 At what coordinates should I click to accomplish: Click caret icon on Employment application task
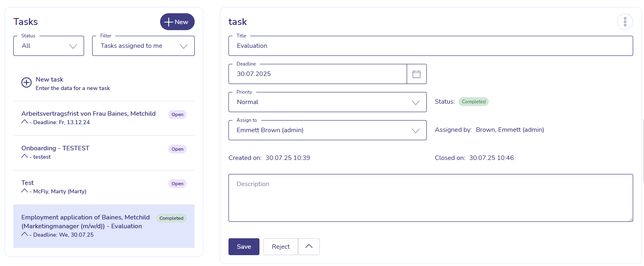(25, 234)
